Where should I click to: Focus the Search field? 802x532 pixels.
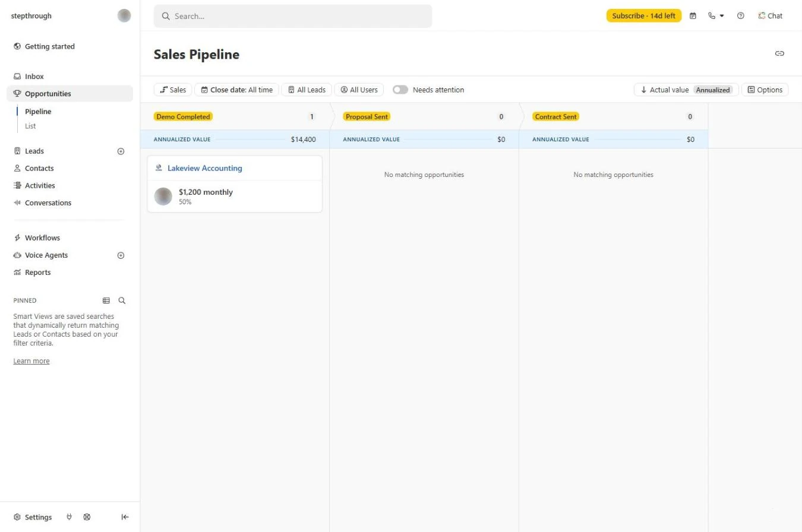pyautogui.click(x=293, y=16)
